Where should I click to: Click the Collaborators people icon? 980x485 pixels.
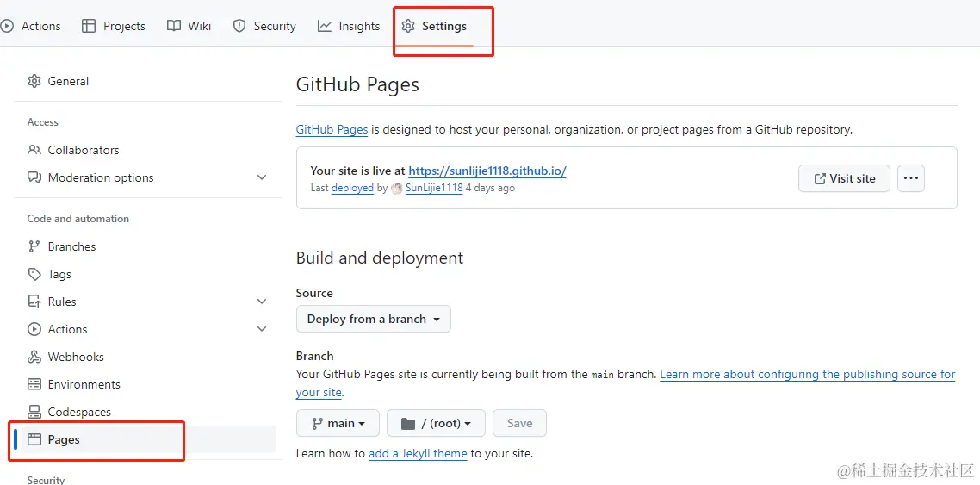coord(34,150)
